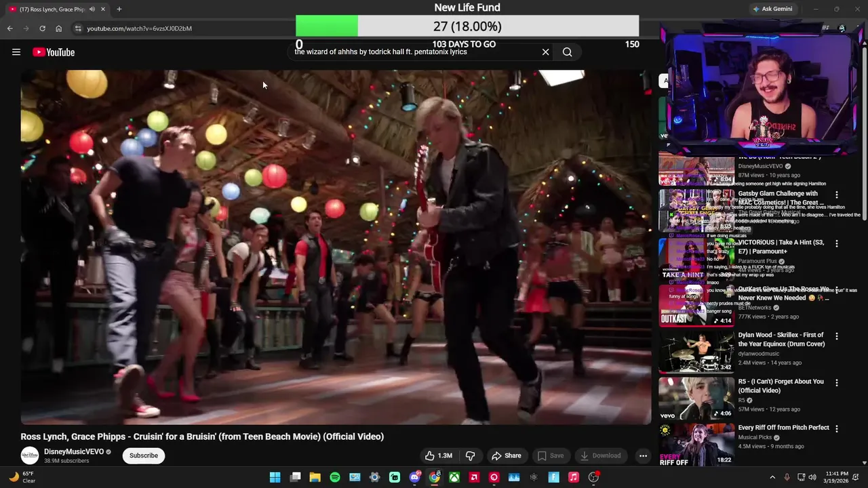Viewport: 868px width, 488px height.
Task: Open the Apple Music taskbar icon
Action: [x=574, y=477]
